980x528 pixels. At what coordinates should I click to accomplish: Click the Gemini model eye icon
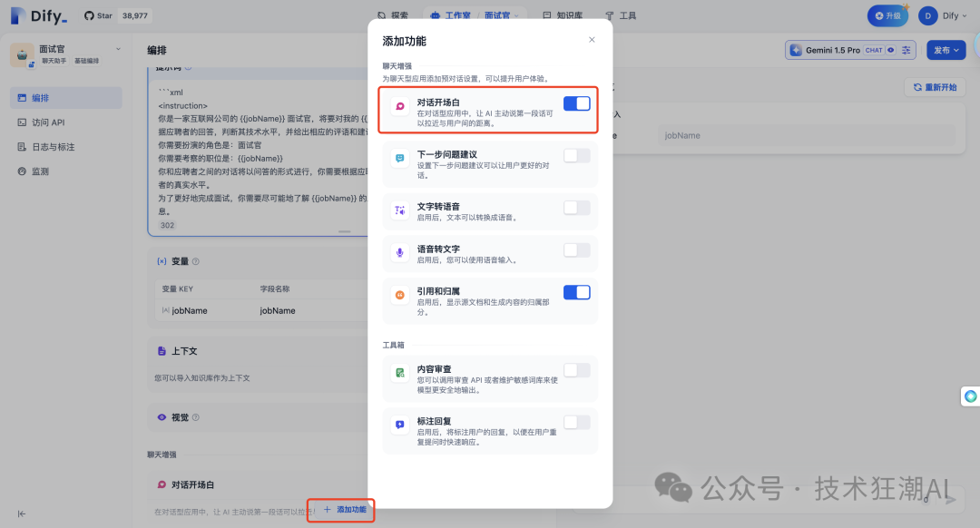click(891, 50)
